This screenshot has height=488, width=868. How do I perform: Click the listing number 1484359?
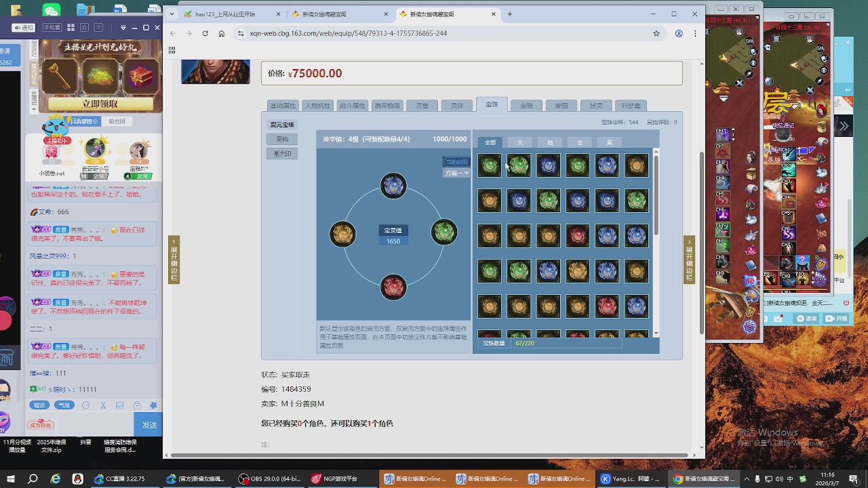coord(296,390)
